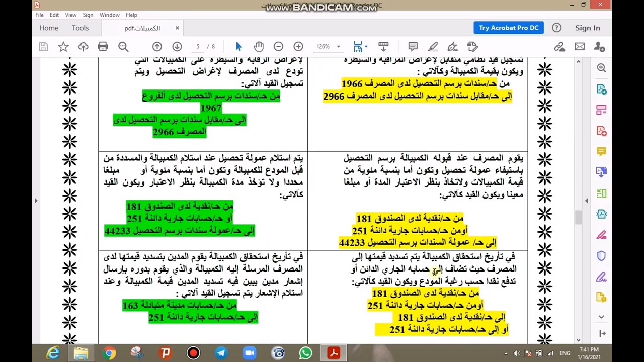Open the Fill & Sign tool in right pane

[601, 277]
